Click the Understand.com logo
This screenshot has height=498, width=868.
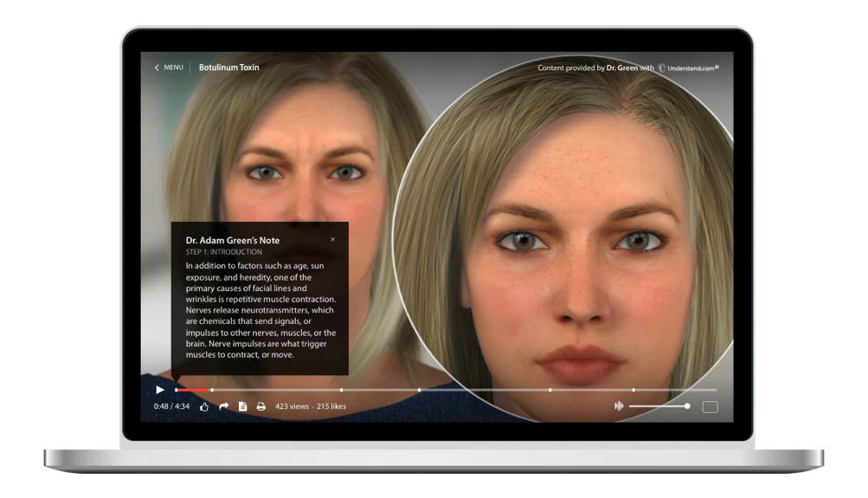pos(688,68)
